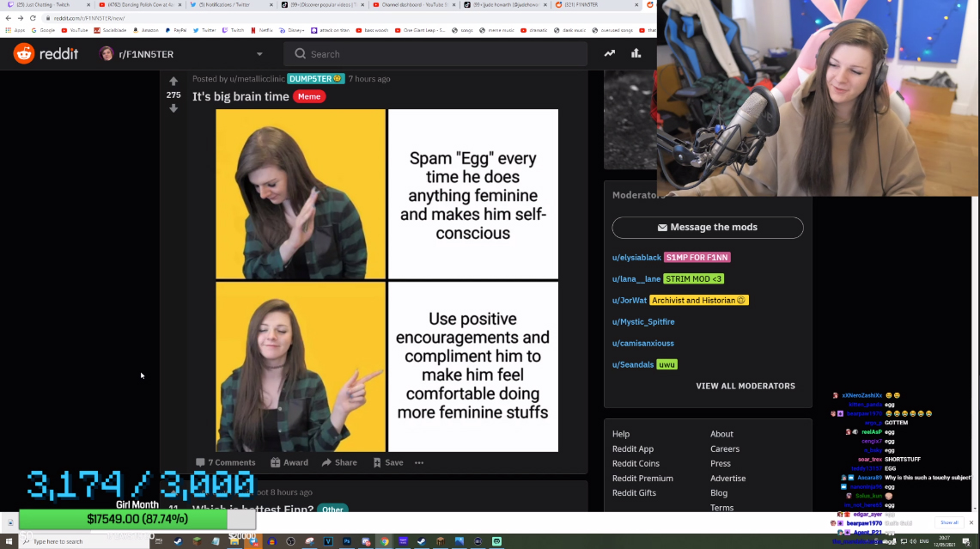Switch to the Dancing Polish Cow YouTube tab
980x549 pixels.
point(141,5)
